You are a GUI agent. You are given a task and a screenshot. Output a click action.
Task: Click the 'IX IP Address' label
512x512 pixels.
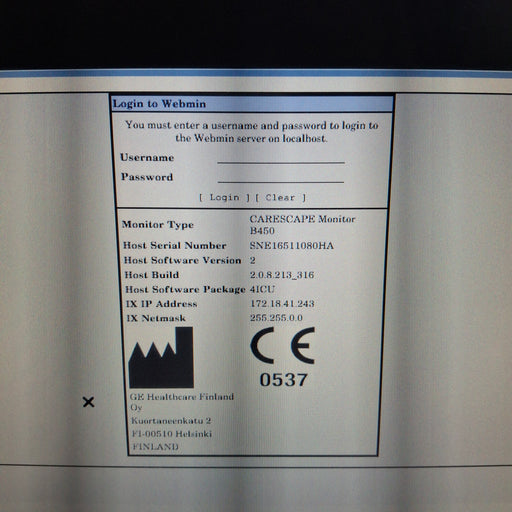coord(161,304)
